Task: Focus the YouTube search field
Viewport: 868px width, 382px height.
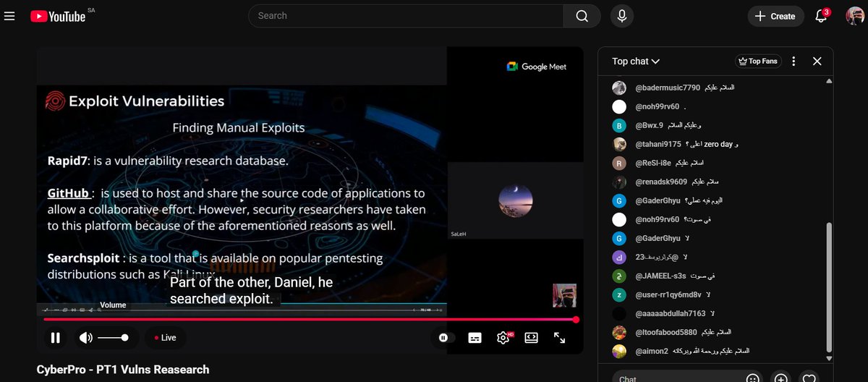Action: click(x=405, y=16)
